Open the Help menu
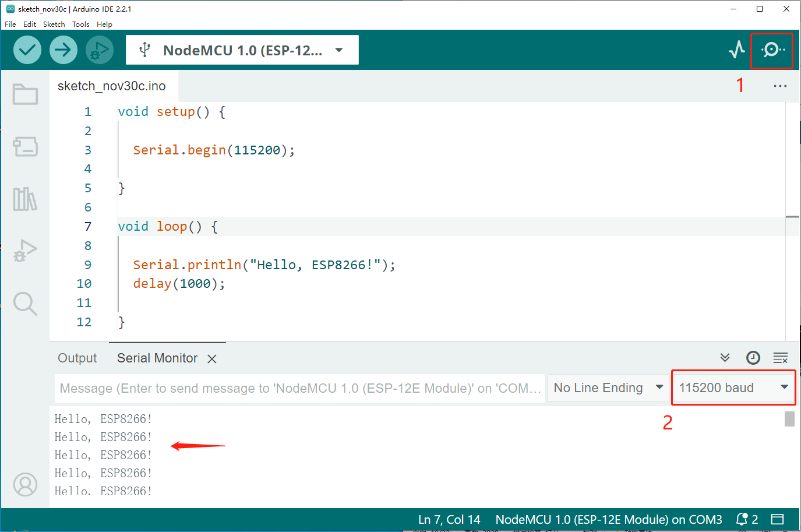This screenshot has width=801, height=532. click(105, 24)
